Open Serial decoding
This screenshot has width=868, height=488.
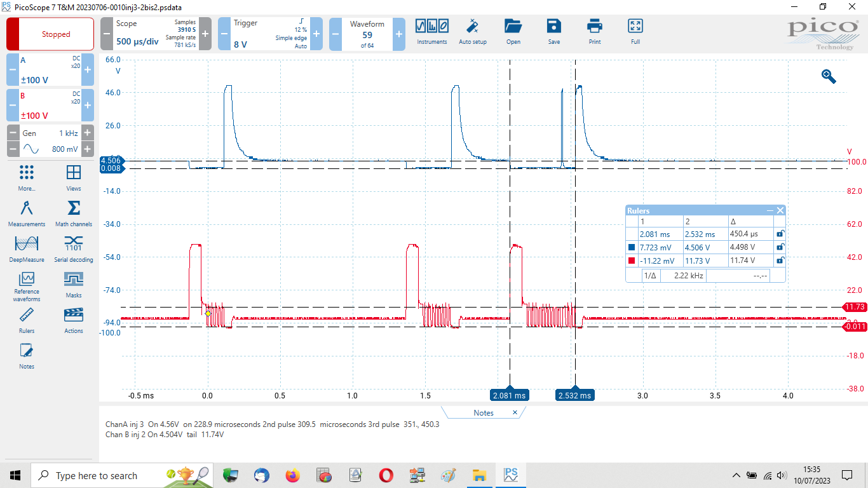[x=74, y=249]
